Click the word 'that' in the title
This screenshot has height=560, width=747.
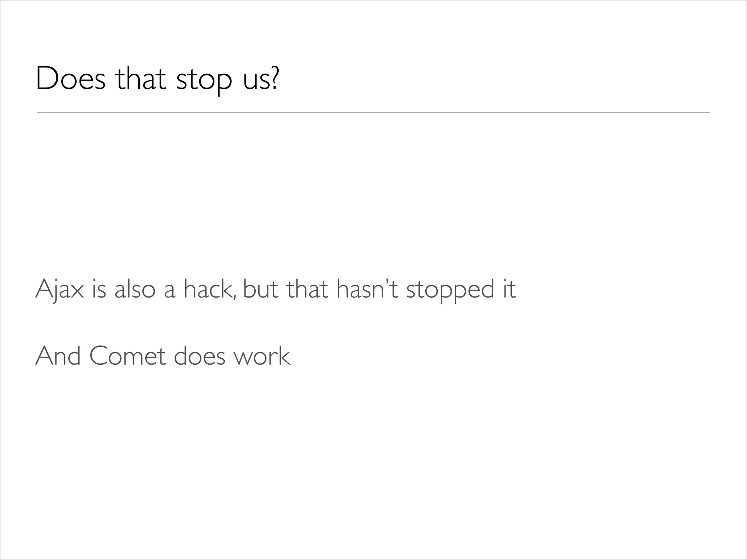(141, 79)
